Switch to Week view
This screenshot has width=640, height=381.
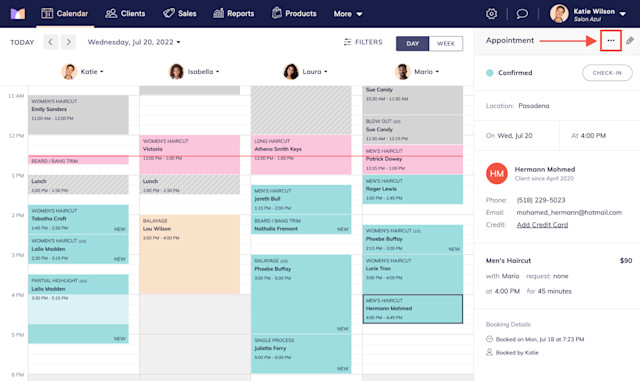pyautogui.click(x=446, y=44)
